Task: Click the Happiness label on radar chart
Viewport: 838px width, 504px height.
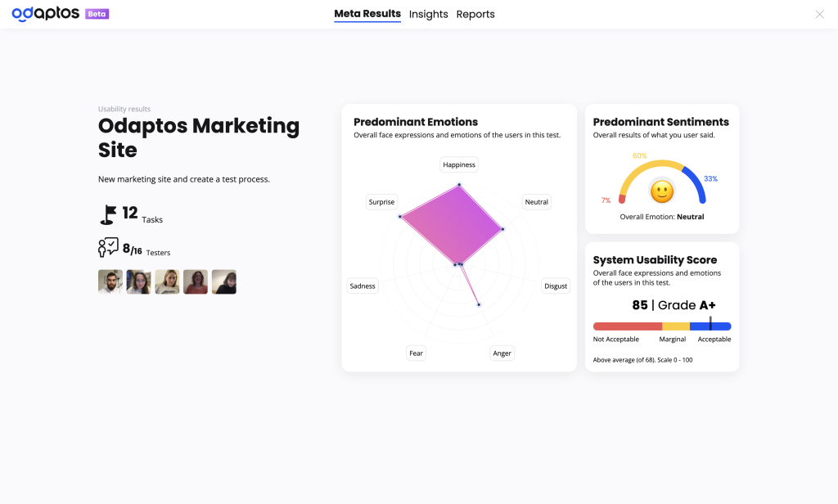Action: point(459,164)
